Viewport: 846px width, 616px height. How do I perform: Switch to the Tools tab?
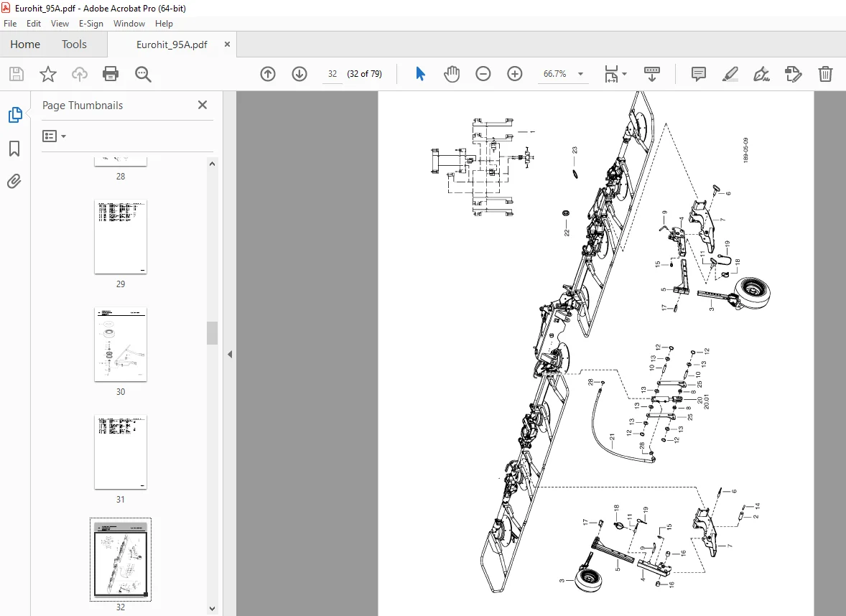[x=74, y=45]
